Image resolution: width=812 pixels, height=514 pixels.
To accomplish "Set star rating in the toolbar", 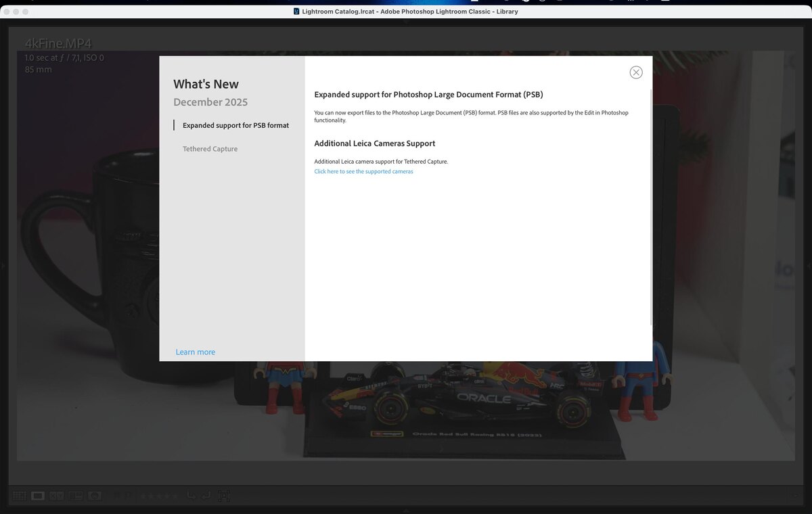I will [x=160, y=496].
